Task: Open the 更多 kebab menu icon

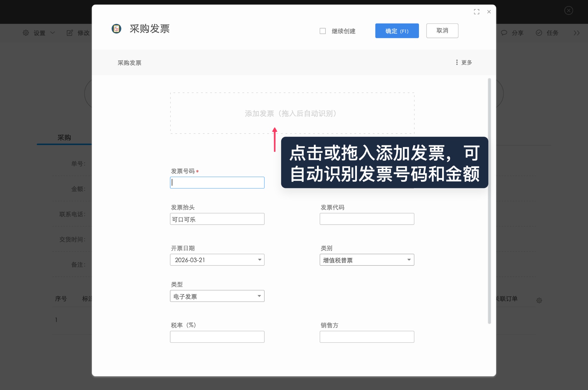Action: click(x=457, y=62)
